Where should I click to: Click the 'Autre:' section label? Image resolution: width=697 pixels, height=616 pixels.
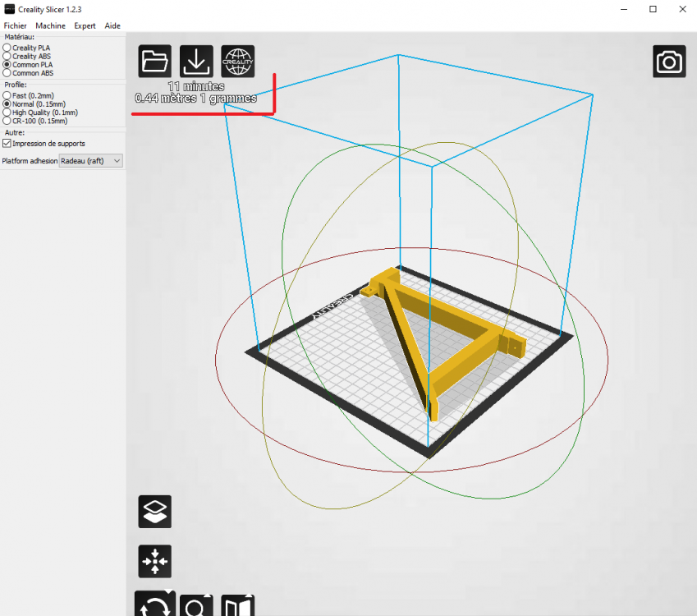click(x=15, y=132)
